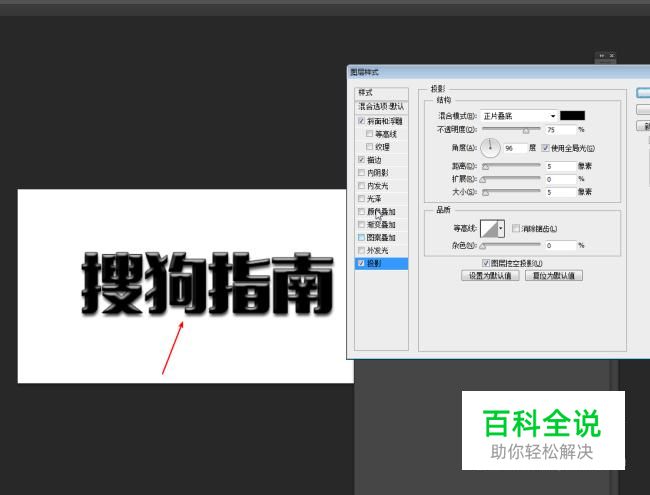Click the 扩展 value field showing 0
Viewport: 650px width, 495px height.
point(561,179)
